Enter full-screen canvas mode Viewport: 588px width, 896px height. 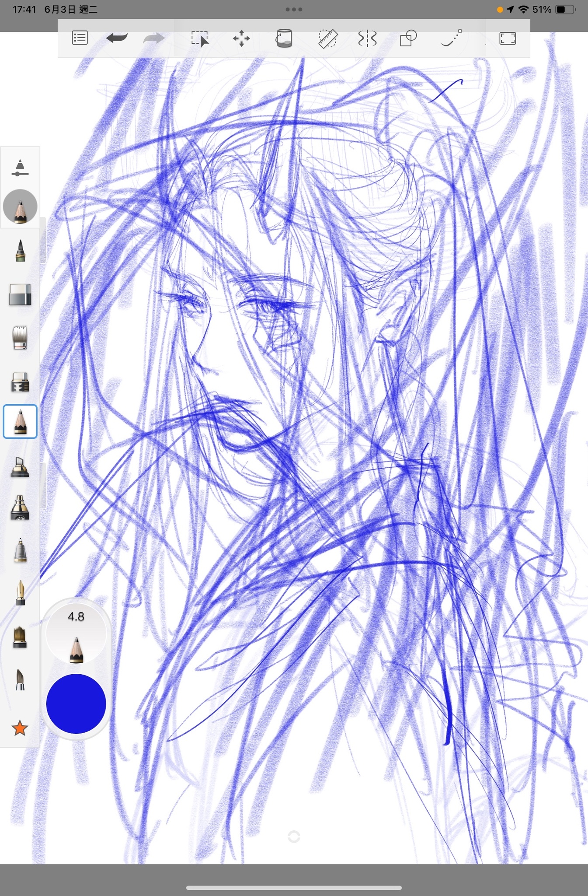(x=508, y=38)
